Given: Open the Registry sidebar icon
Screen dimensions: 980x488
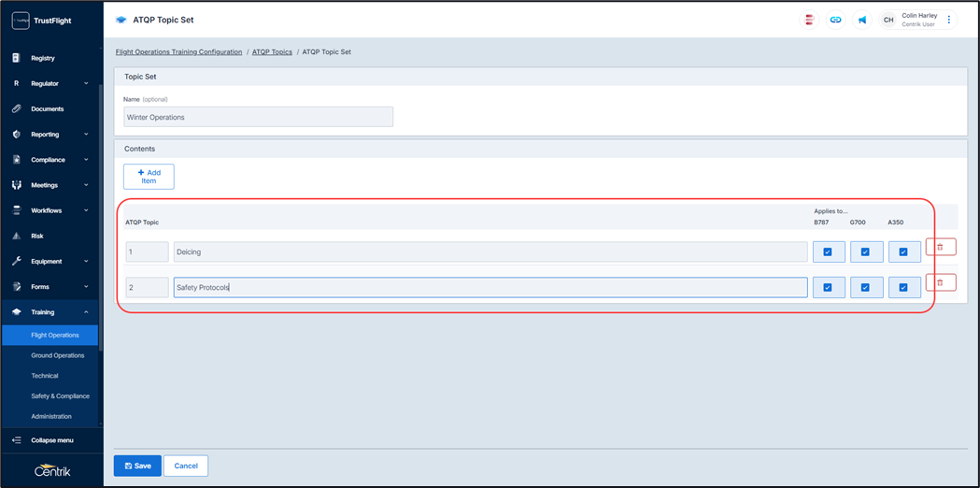Looking at the screenshot, I should 17,58.
